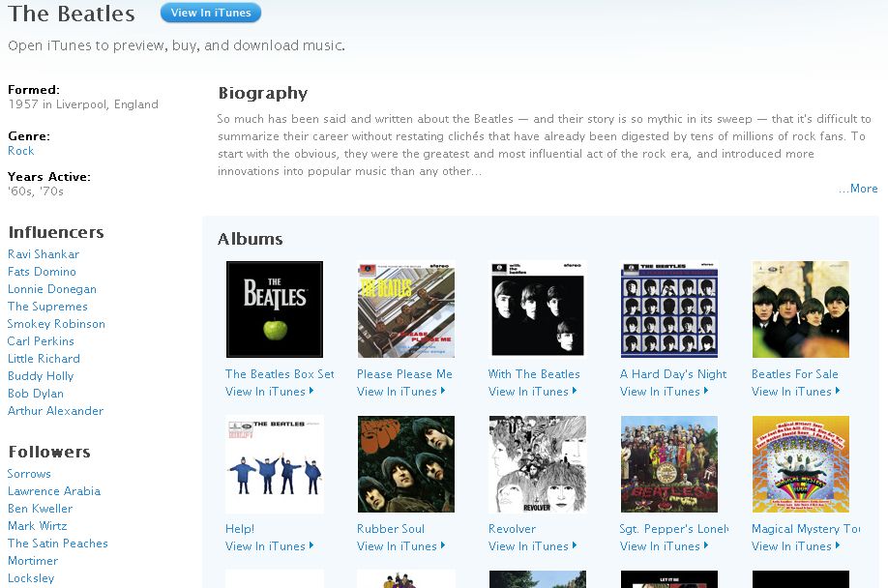888x588 pixels.
Task: Open The Satin Peaches follower link
Action: click(x=58, y=544)
